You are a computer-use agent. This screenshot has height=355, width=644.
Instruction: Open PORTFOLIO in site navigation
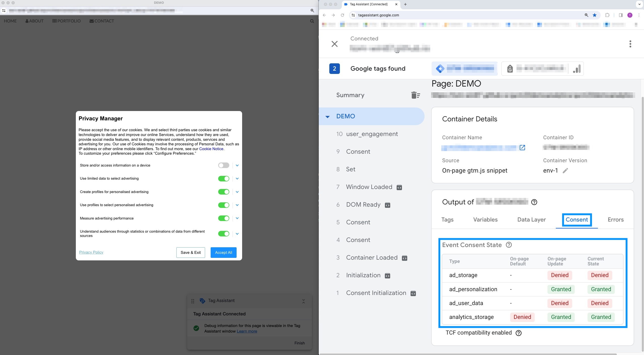click(67, 21)
